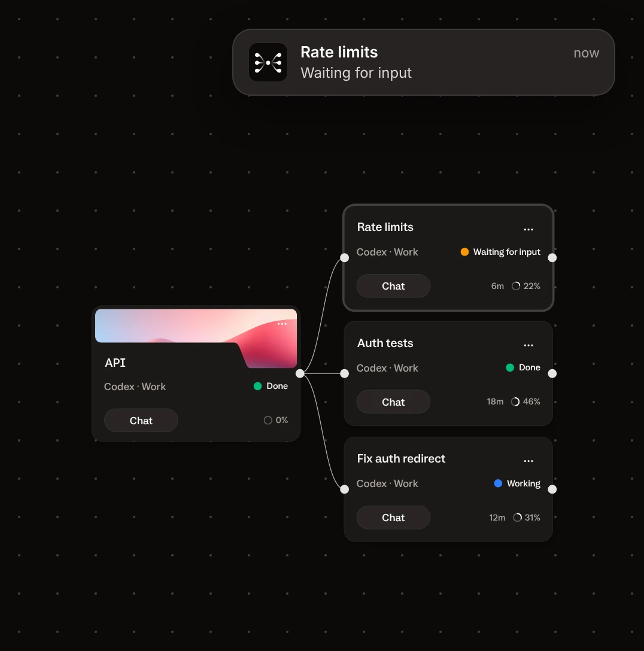Select the Auth tests input connector port
The width and height of the screenshot is (644, 651).
[x=345, y=373]
